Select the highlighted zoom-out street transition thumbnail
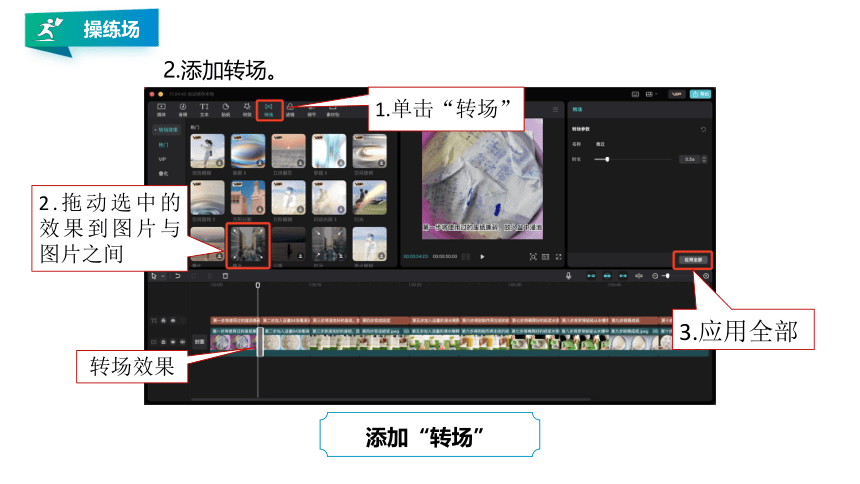860x484 pixels. [248, 244]
